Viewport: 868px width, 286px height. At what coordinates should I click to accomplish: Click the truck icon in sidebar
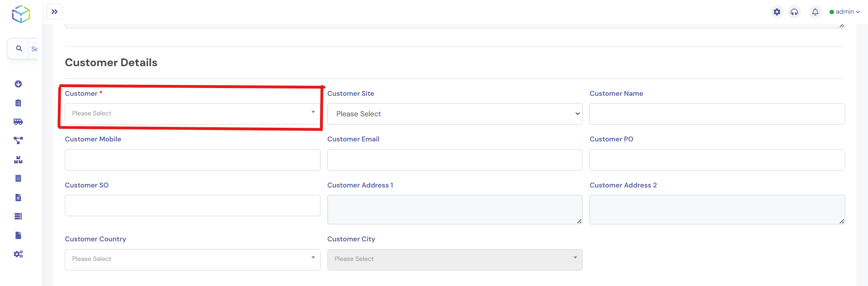click(18, 122)
